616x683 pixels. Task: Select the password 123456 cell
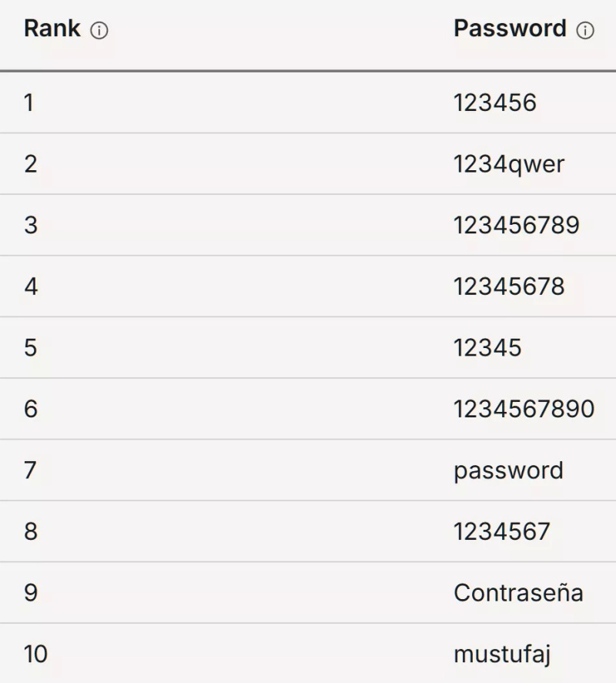click(494, 102)
